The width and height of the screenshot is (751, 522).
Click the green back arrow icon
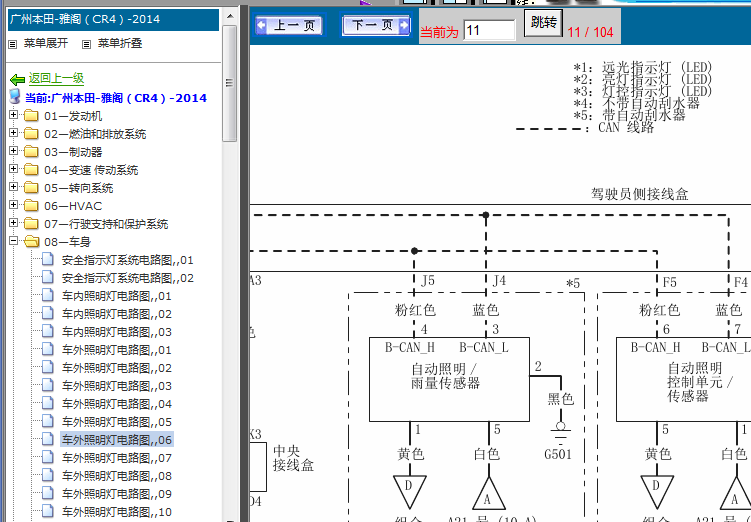coord(17,79)
